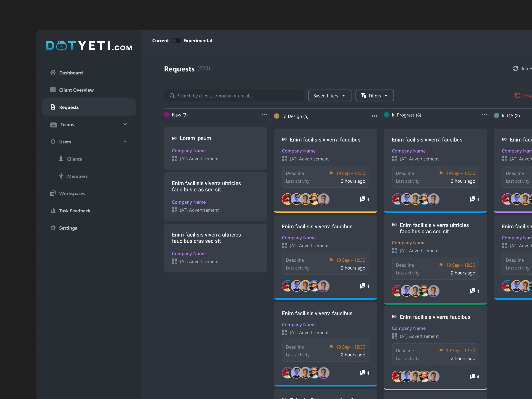Select the Client Overview icon

53,90
